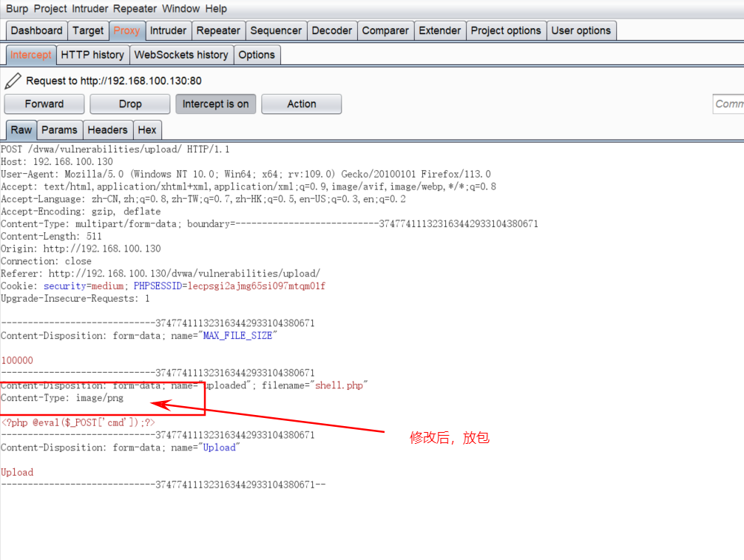
Task: Click the Upgrade-Insecure-Requests line
Action: tap(75, 299)
